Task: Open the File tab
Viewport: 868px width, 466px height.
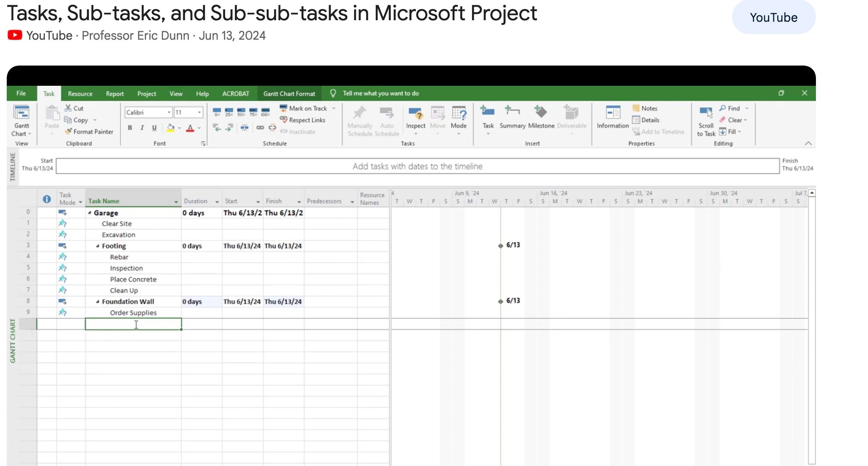Action: pos(21,93)
